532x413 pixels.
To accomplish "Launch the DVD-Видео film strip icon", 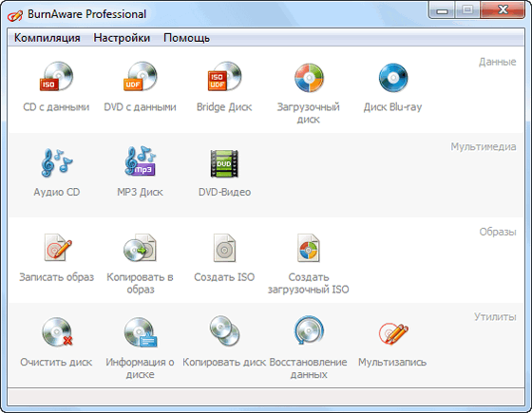I will pyautogui.click(x=224, y=163).
